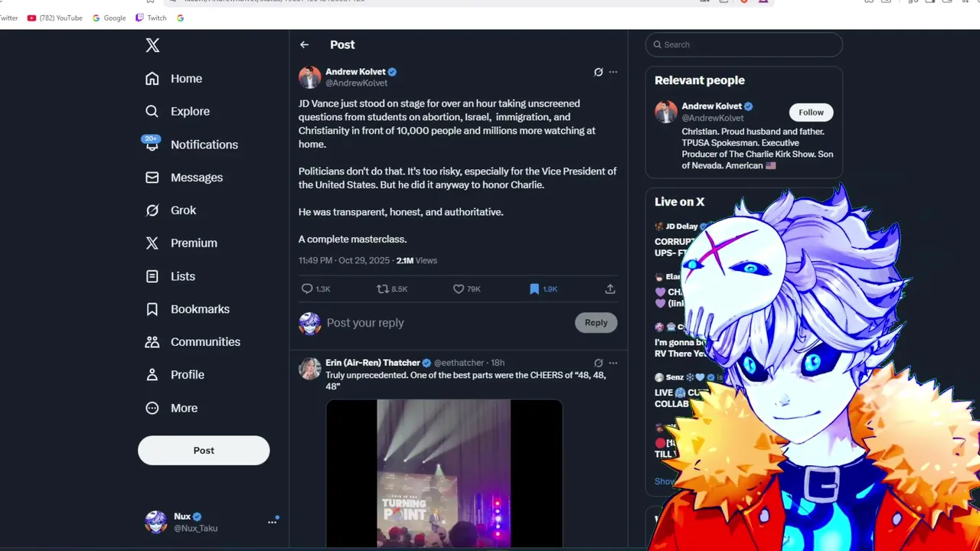Click the Communities people icon
980x551 pixels.
[152, 342]
